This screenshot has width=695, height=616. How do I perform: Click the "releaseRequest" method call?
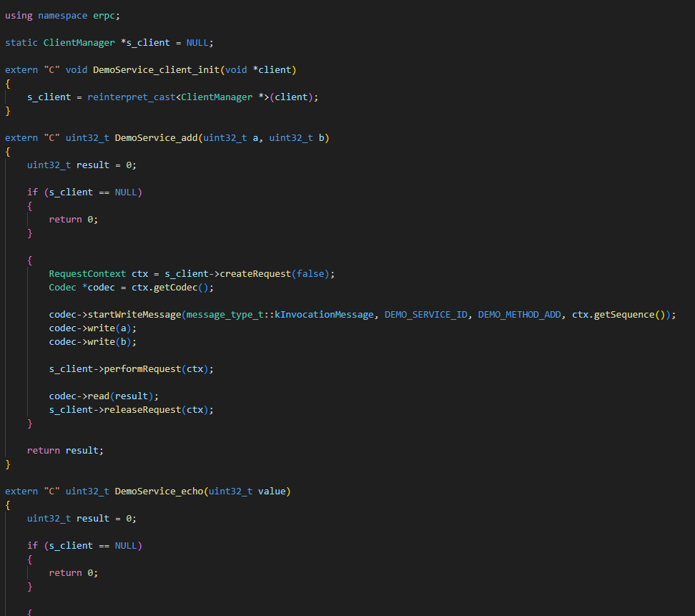[142, 410]
